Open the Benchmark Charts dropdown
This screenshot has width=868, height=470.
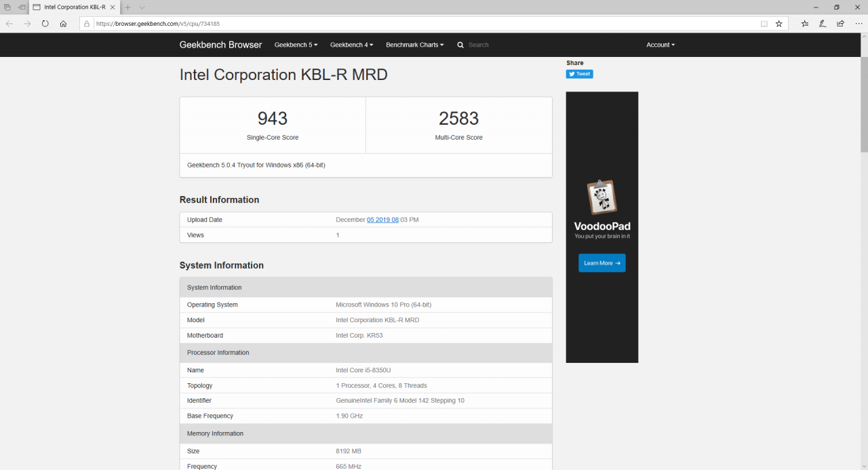click(415, 45)
